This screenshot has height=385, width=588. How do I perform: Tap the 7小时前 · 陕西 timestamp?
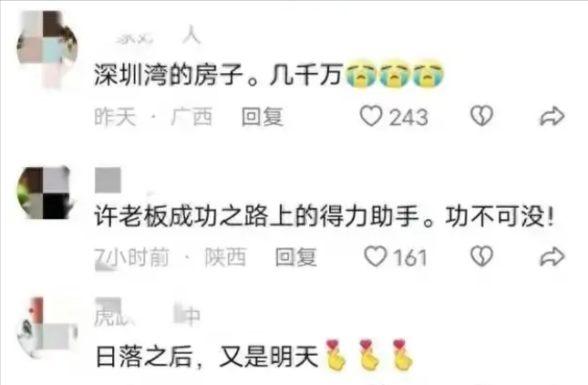[170, 257]
